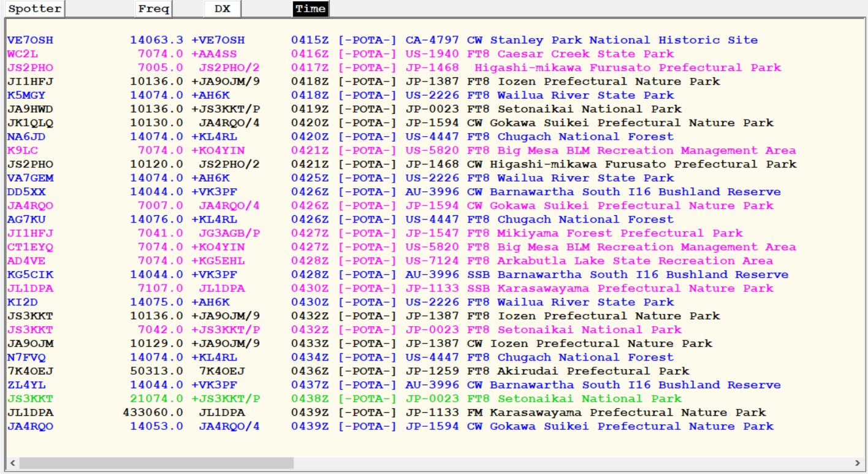Image resolution: width=868 pixels, height=474 pixels.
Task: Click frequency 7042.0
Action: (160, 330)
